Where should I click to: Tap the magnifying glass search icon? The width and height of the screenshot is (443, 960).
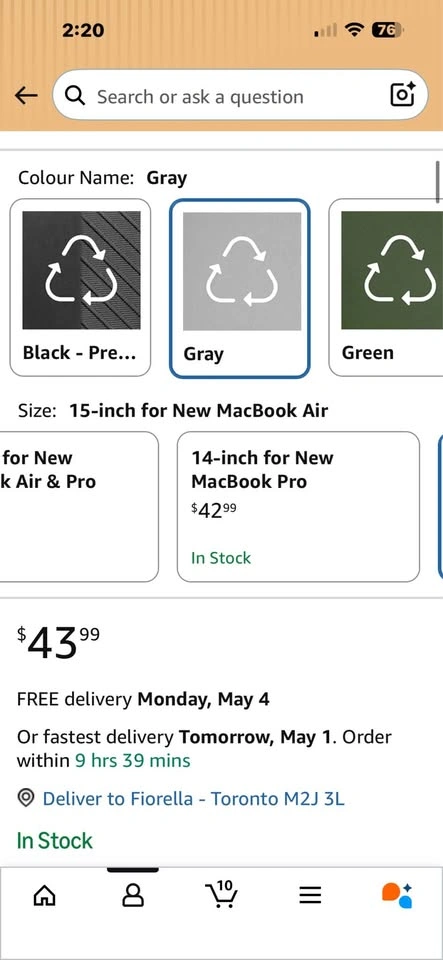point(75,96)
